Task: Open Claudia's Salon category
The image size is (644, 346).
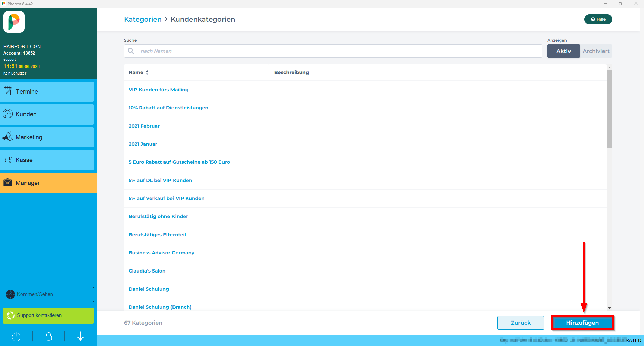Action: [x=147, y=271]
